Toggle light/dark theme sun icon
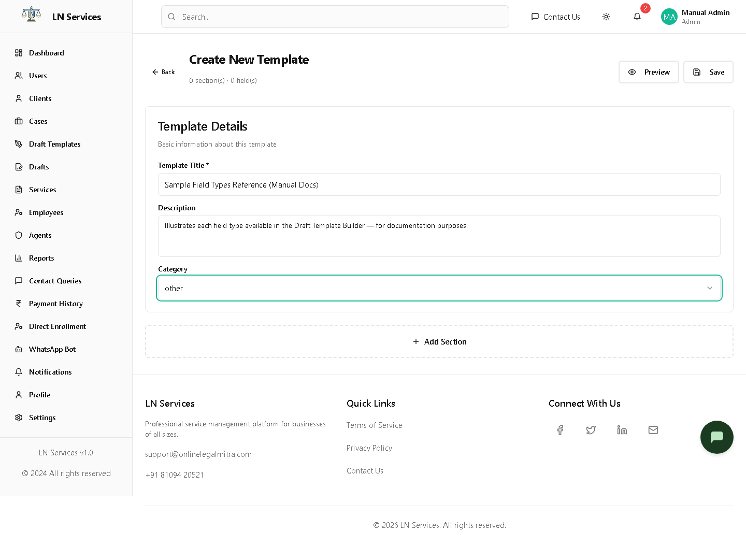746x560 pixels. pos(606,17)
